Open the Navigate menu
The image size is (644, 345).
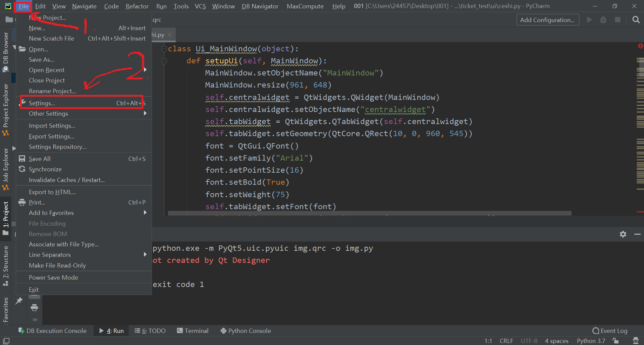84,6
